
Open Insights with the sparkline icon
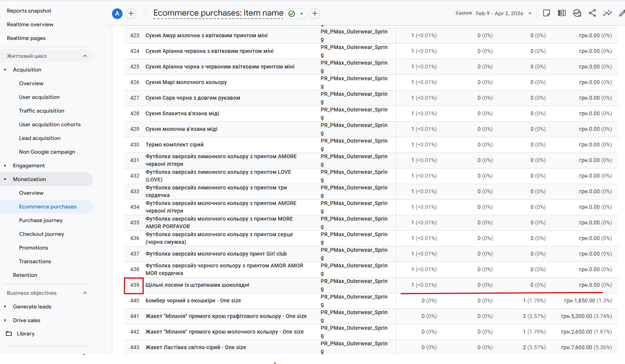[x=607, y=13]
